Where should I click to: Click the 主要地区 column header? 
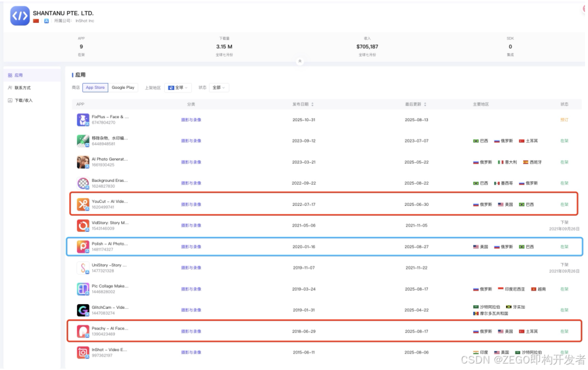(481, 104)
